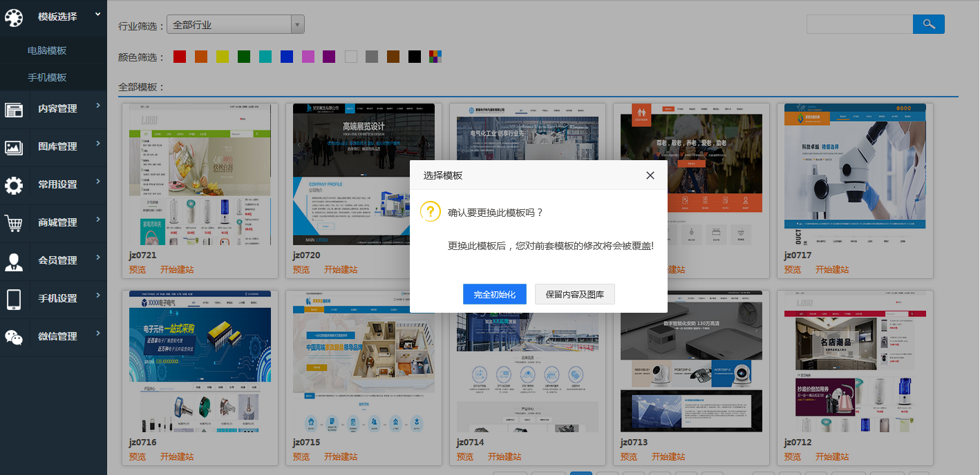Image resolution: width=980 pixels, height=475 pixels.
Task: Filter templates by the red color swatch
Action: pyautogui.click(x=180, y=57)
